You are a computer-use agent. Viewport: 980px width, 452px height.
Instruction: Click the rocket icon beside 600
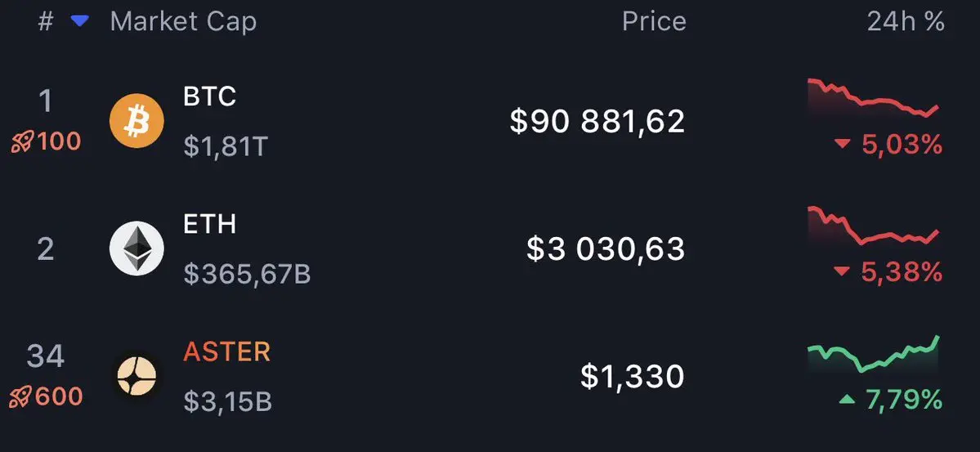point(21,397)
